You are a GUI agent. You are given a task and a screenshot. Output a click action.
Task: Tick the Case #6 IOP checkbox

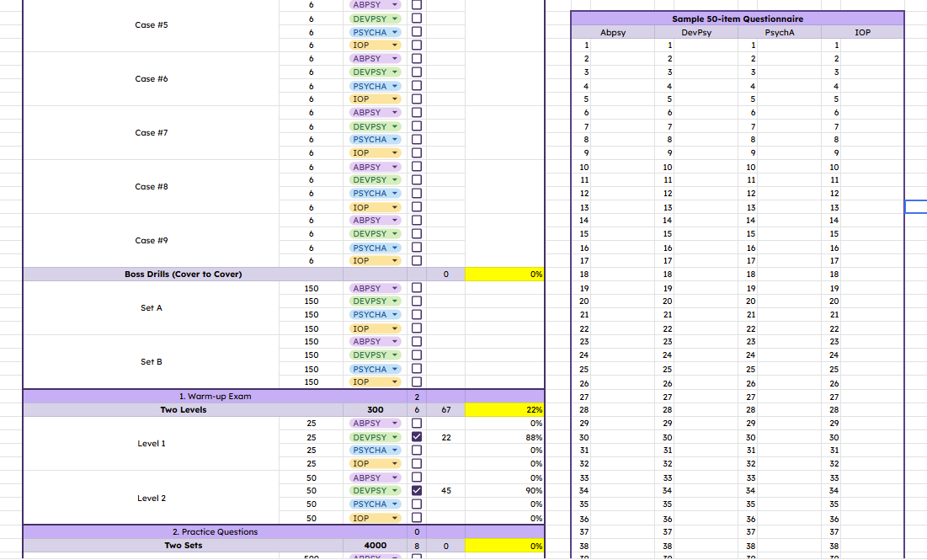tap(417, 99)
